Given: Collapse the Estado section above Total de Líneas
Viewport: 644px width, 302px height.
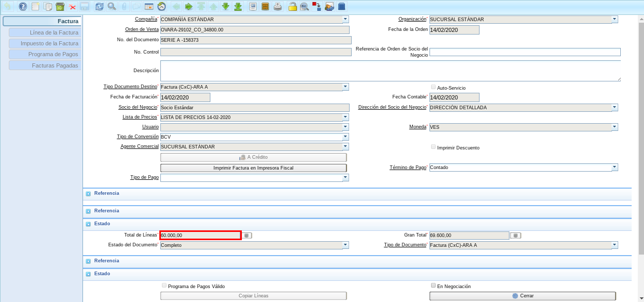Looking at the screenshot, I should [x=88, y=224].
